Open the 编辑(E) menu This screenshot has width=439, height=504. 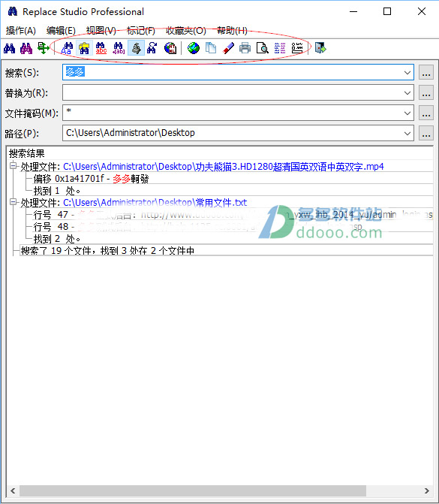point(61,31)
